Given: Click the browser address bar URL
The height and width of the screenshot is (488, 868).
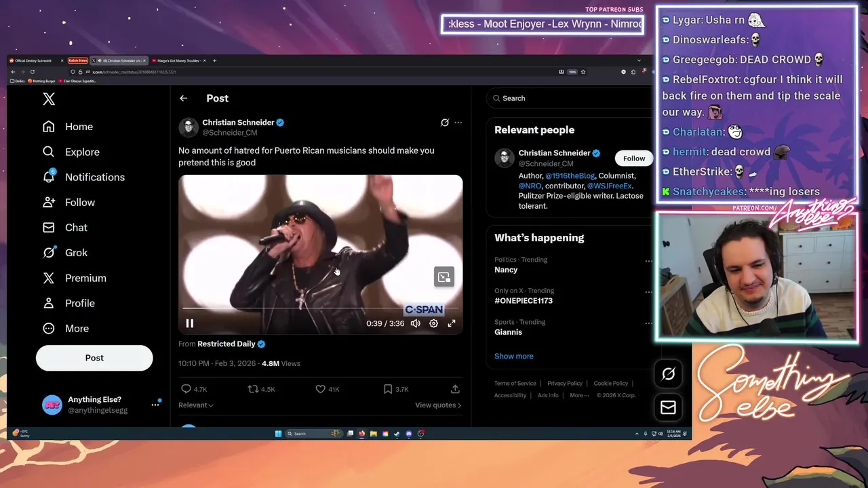Looking at the screenshot, I should tap(134, 72).
